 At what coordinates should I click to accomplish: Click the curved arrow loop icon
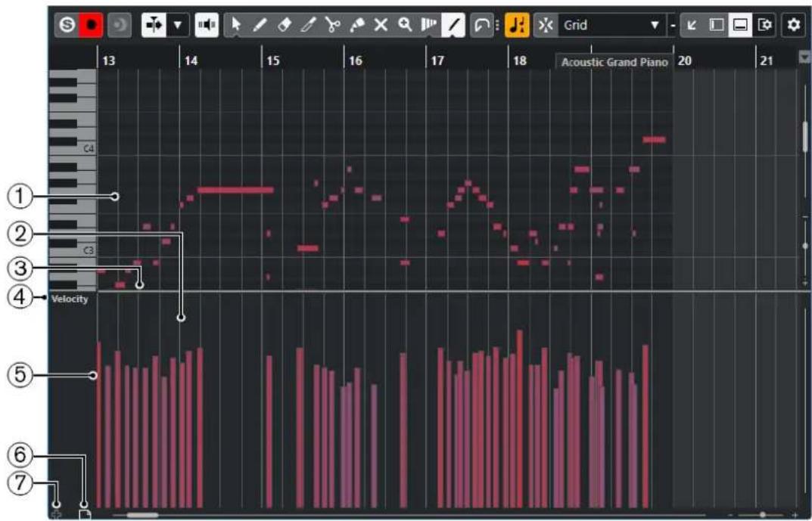482,25
